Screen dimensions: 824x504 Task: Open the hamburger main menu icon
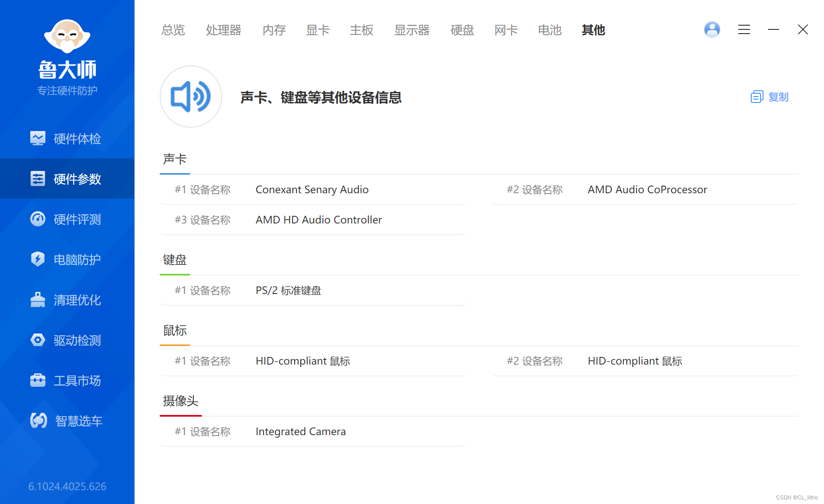click(x=744, y=29)
